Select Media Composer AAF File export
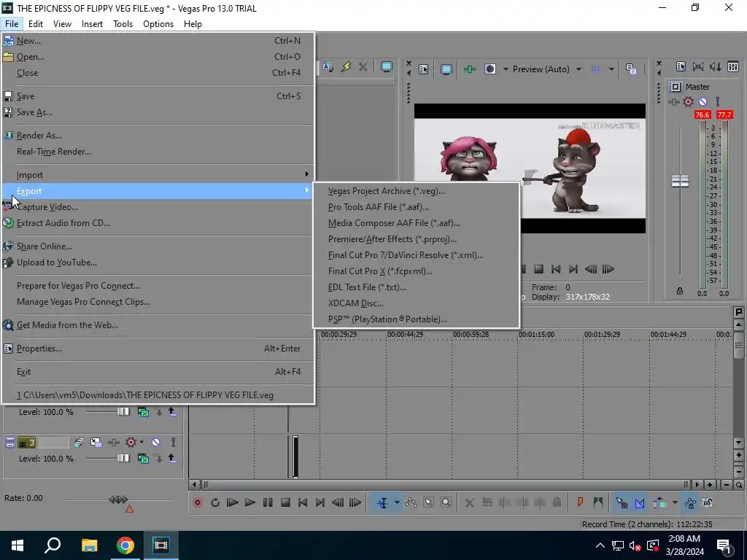The height and width of the screenshot is (560, 747). 394,223
